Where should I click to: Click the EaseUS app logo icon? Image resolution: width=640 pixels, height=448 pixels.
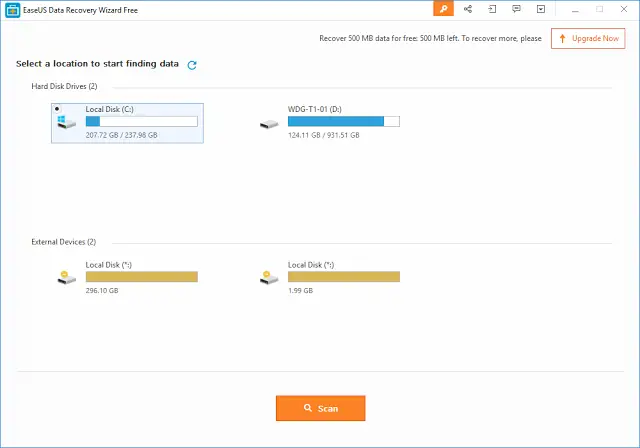point(12,10)
